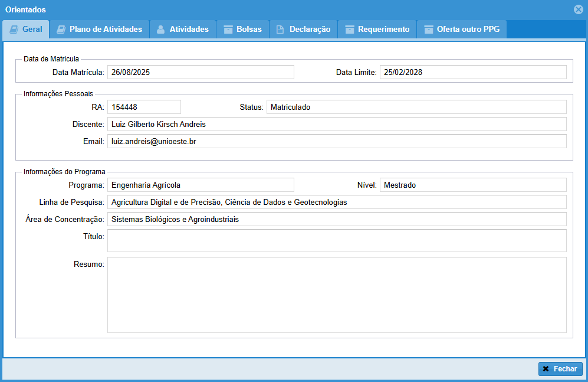
Task: Close the Orientados dialog with X icon
Action: coord(578,9)
